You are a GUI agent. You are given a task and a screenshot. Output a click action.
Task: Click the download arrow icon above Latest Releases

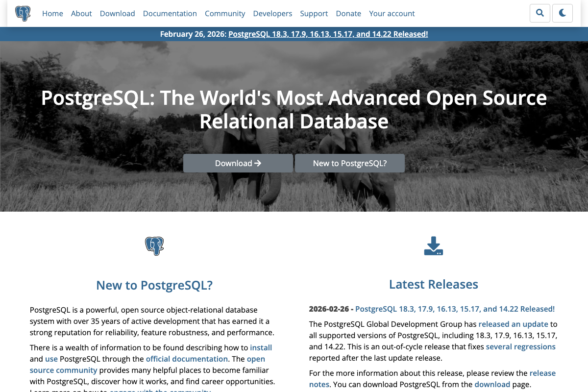[x=433, y=246]
